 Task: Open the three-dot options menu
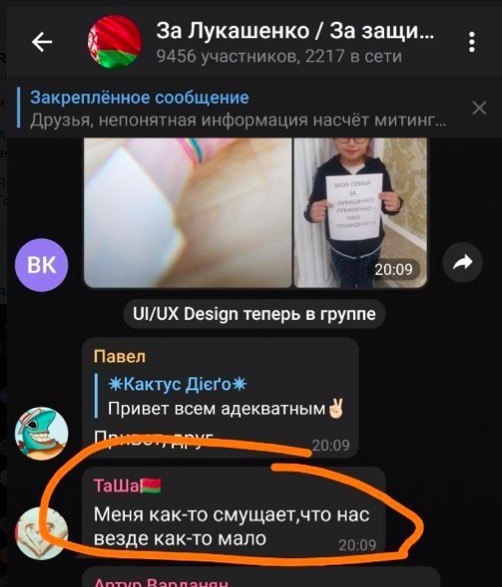[472, 42]
